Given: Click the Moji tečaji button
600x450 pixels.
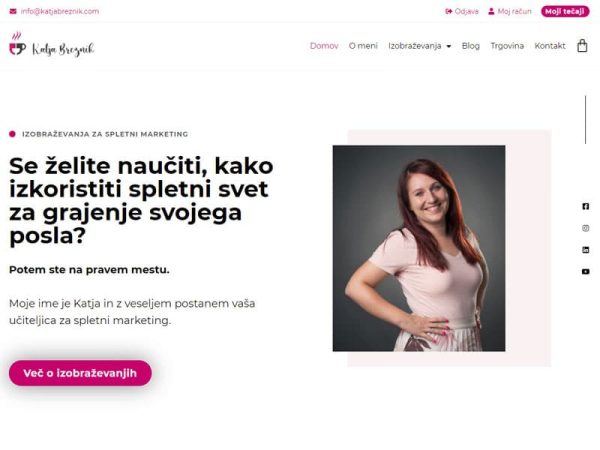Looking at the screenshot, I should click(x=565, y=11).
